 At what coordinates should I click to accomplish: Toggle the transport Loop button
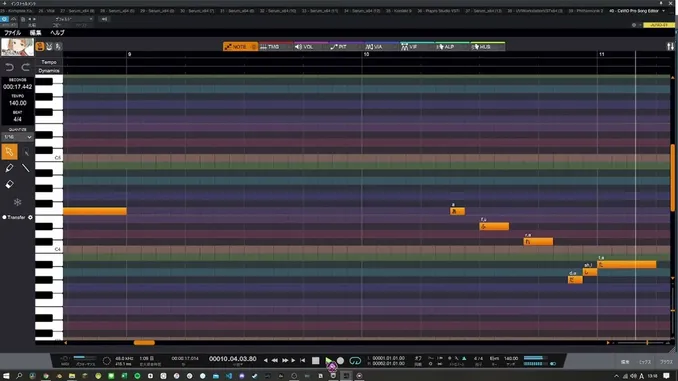pos(355,360)
